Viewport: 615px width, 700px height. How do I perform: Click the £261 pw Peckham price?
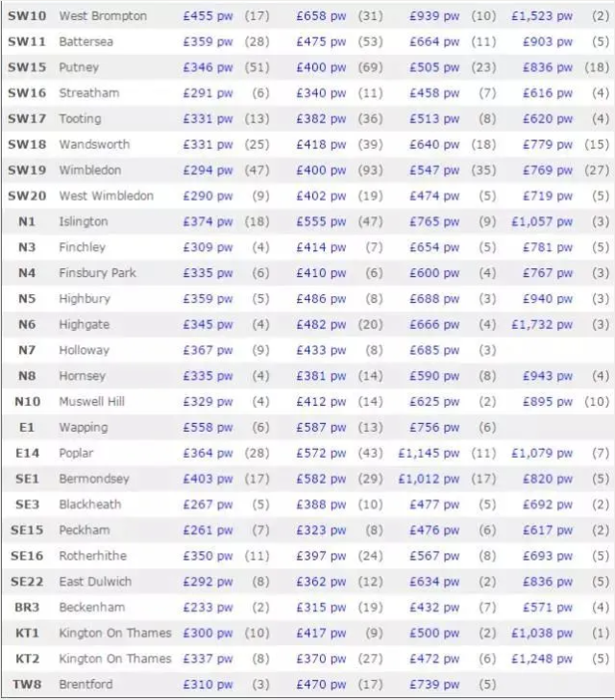pos(208,530)
